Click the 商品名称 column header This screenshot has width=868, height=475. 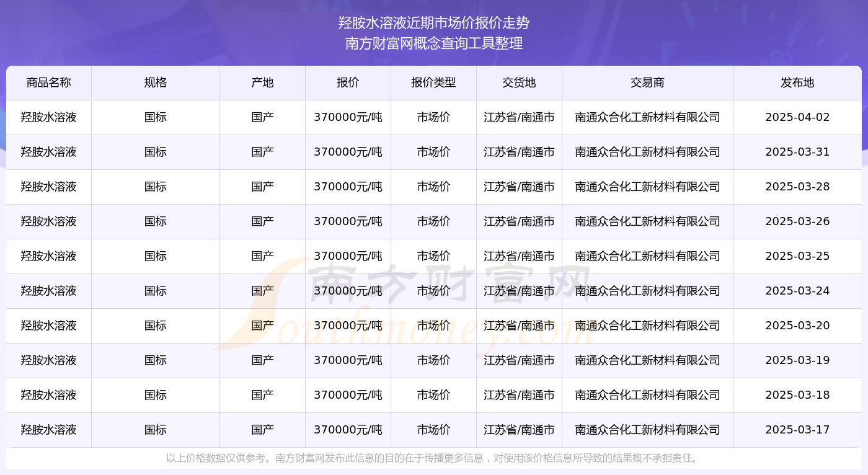tap(49, 82)
